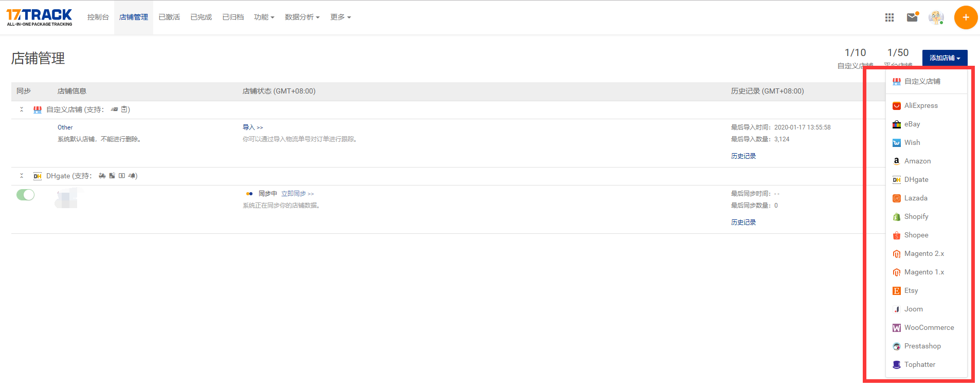
Task: Choose Magento 1.x from the list
Action: 926,272
